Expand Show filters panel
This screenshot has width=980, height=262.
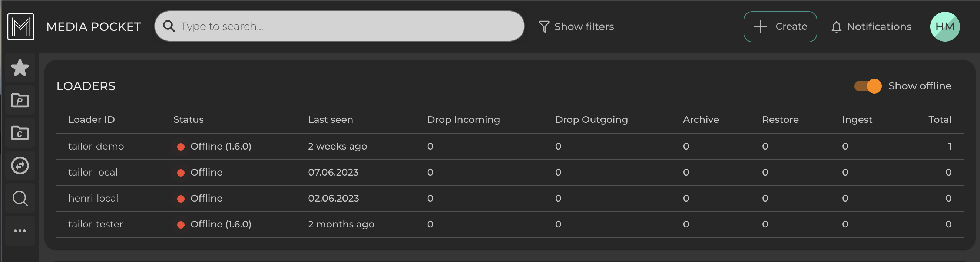pyautogui.click(x=576, y=27)
